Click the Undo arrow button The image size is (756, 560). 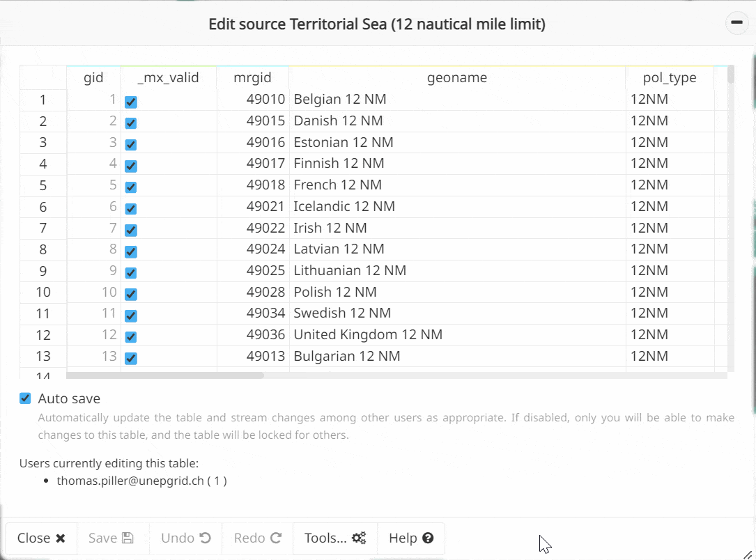185,538
